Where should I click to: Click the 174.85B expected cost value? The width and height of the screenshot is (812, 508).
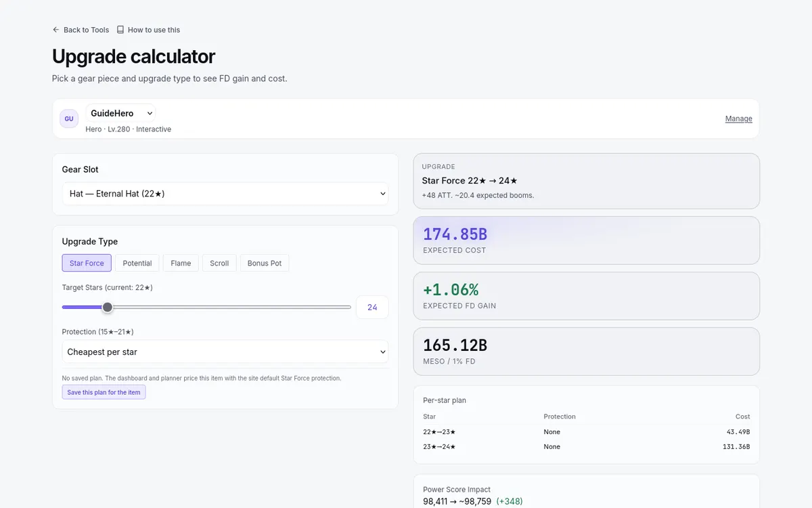455,234
